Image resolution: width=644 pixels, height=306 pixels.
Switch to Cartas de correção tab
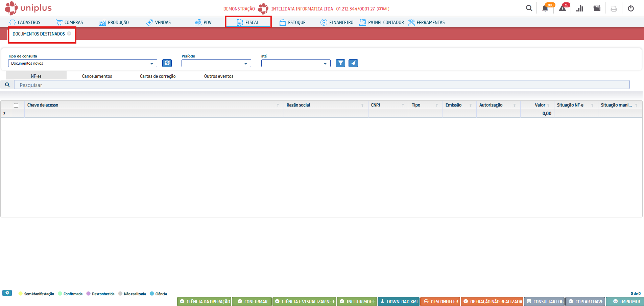click(x=158, y=76)
